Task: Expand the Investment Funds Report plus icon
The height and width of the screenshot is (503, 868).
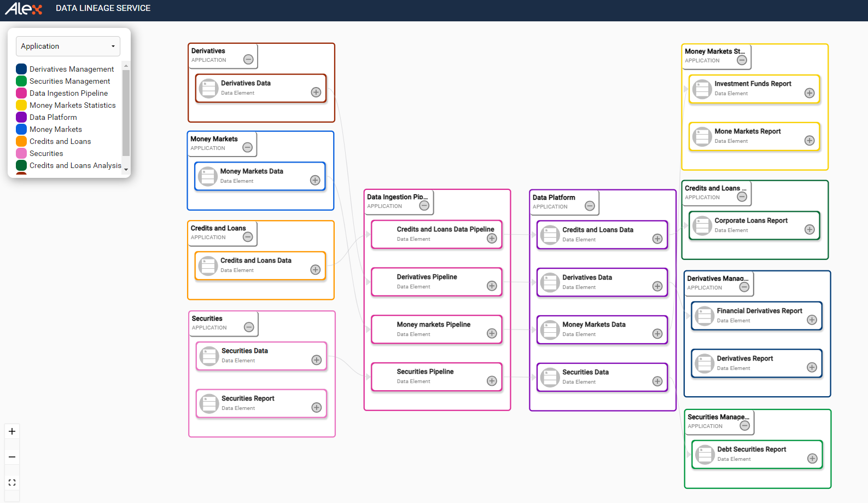Action: point(810,93)
